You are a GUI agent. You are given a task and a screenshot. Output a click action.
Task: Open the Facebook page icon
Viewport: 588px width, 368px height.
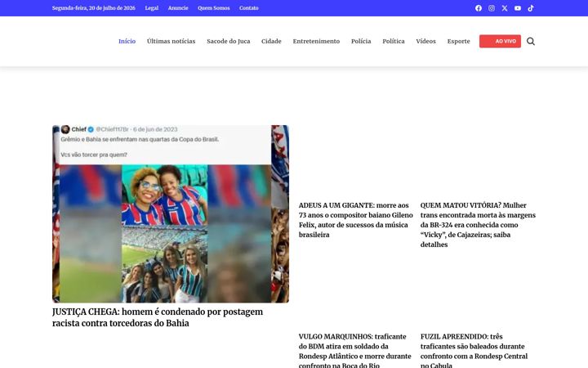click(478, 8)
